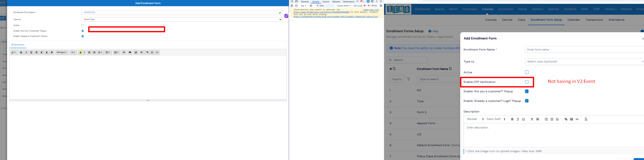Screen dimensions: 644x160
Task: Clear the DevTools console
Action: click(296, 6)
